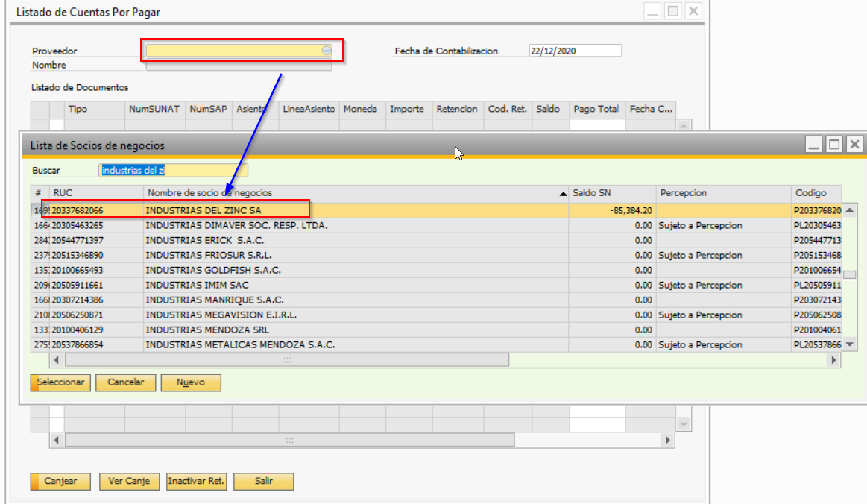Click the Tipo column header
The image size is (867, 504).
point(95,110)
